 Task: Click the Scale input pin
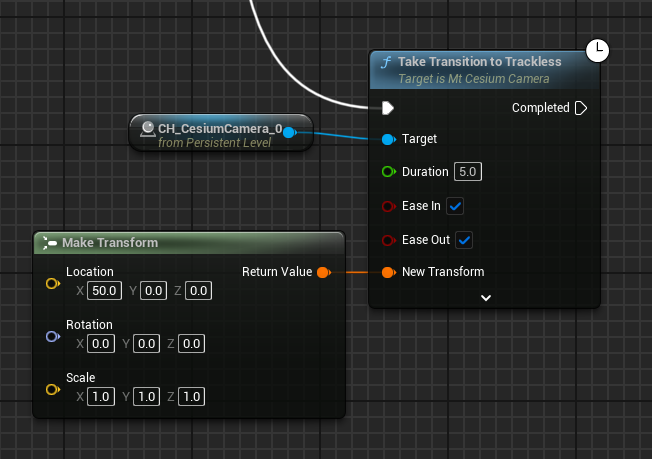click(52, 390)
